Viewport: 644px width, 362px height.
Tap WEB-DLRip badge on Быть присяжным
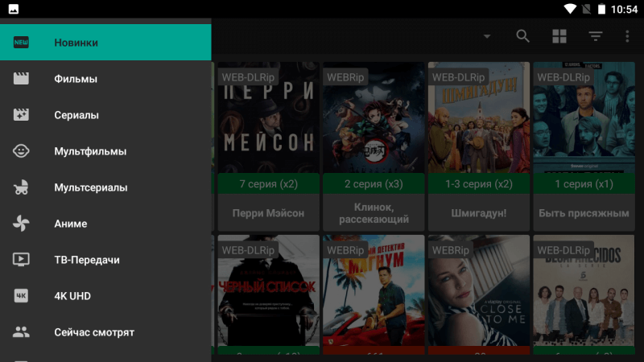click(x=563, y=76)
